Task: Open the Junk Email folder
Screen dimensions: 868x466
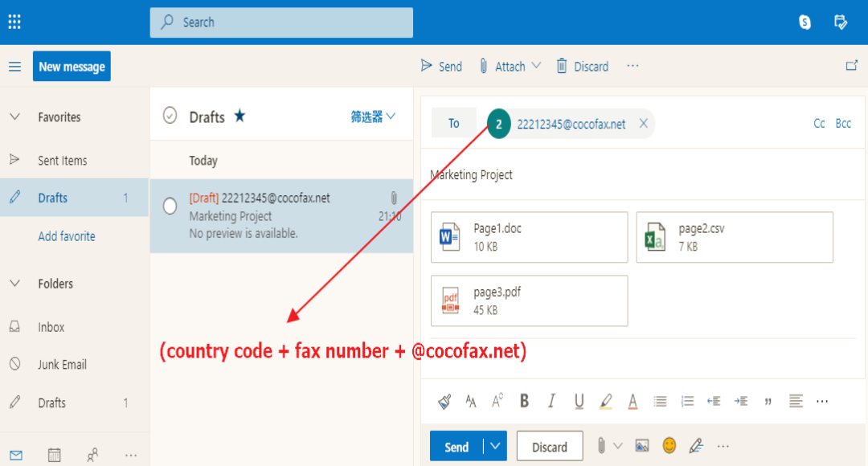Action: [62, 365]
